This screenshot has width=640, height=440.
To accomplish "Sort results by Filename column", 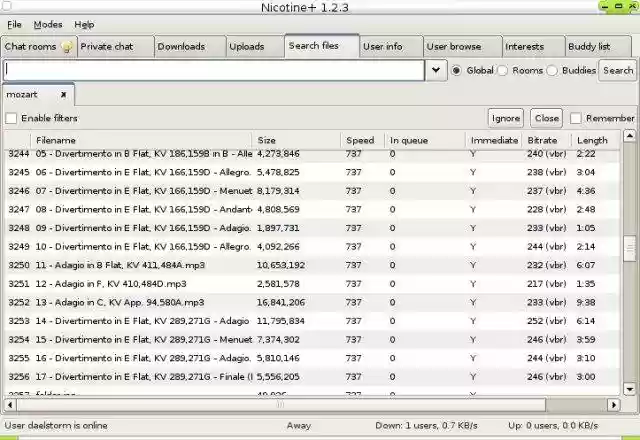I will tap(141, 140).
